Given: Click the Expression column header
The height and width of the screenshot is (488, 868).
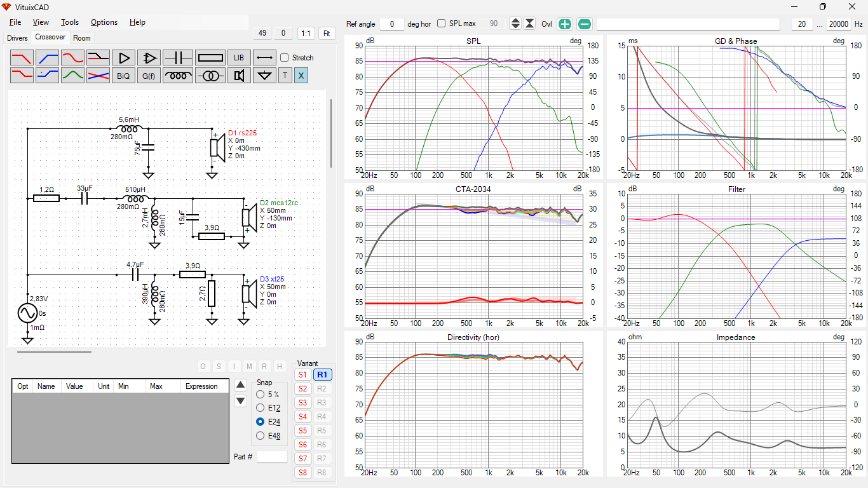Looking at the screenshot, I should pyautogui.click(x=201, y=386).
